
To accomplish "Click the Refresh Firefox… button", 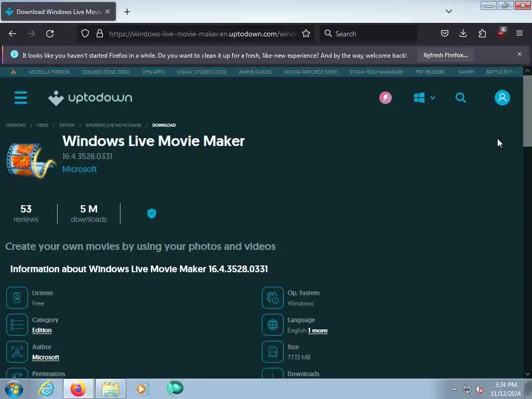I will [x=445, y=55].
